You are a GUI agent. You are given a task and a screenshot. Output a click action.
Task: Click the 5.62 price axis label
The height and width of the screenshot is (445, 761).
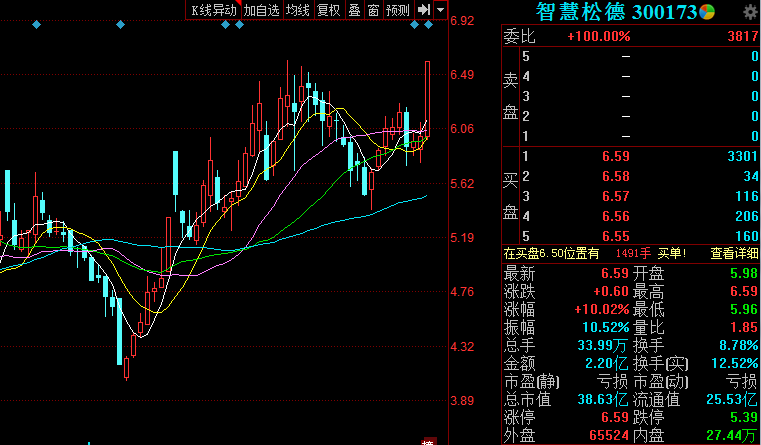462,183
